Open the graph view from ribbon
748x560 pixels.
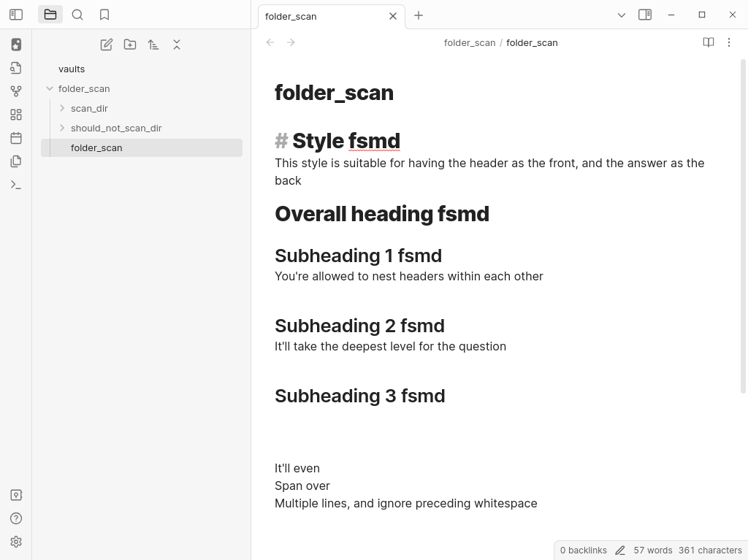click(16, 91)
